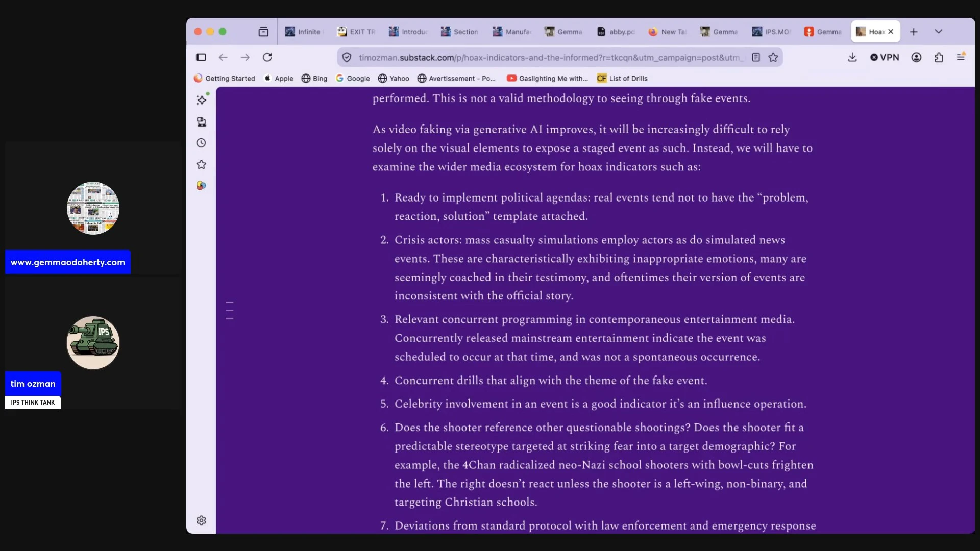The image size is (980, 551).
Task: Open the Getting Started bookmark
Action: [225, 79]
